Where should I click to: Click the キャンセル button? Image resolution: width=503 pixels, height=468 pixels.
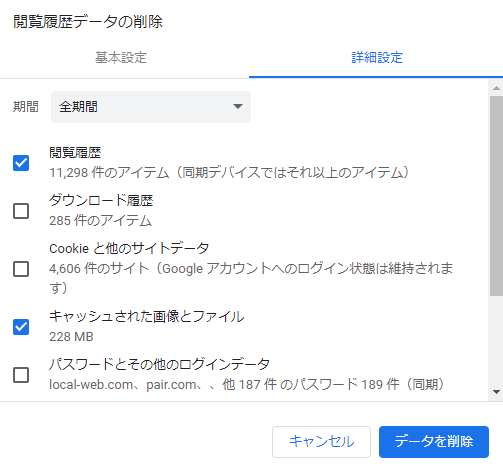(x=321, y=442)
